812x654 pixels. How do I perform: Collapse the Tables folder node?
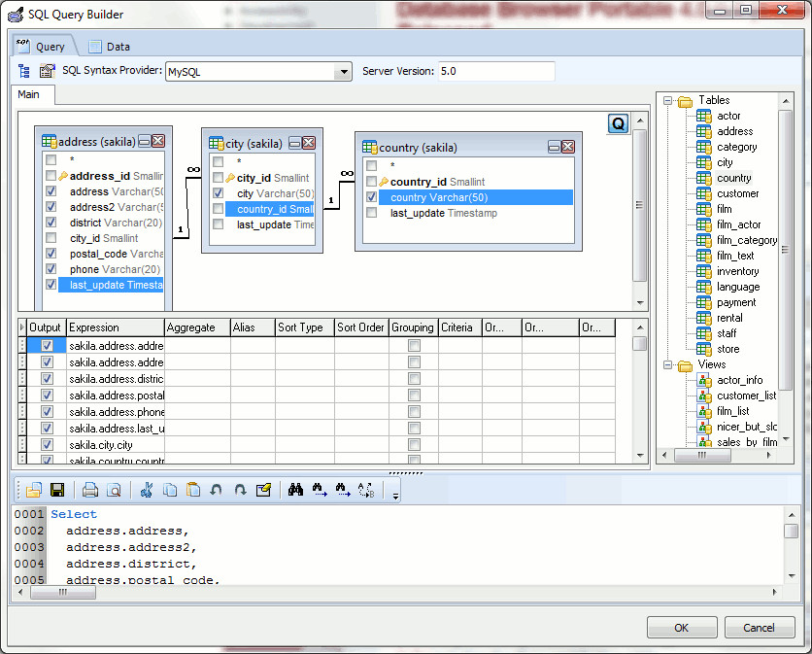668,100
